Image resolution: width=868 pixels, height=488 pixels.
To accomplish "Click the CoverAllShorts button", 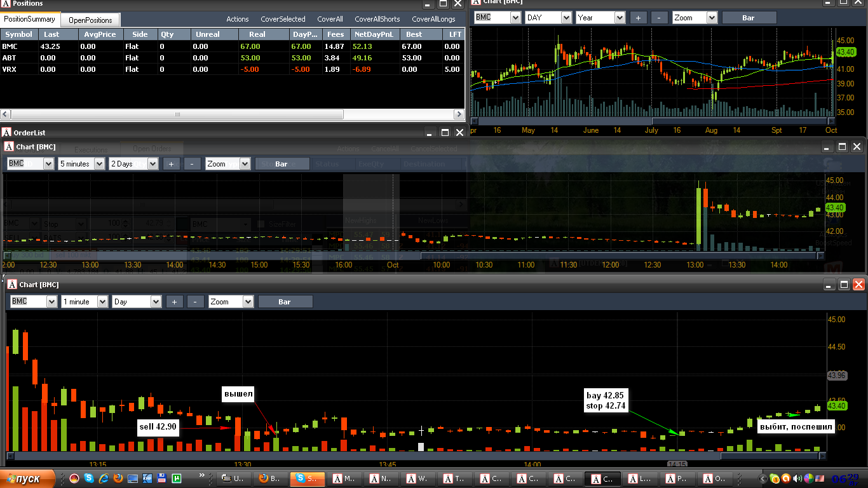I will click(377, 19).
